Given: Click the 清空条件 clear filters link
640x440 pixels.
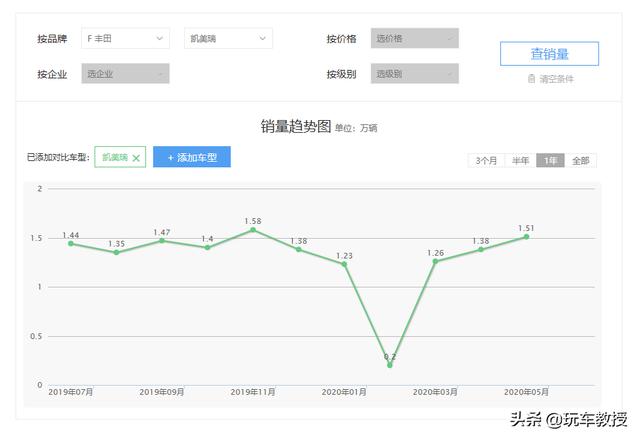Looking at the screenshot, I should [x=555, y=79].
